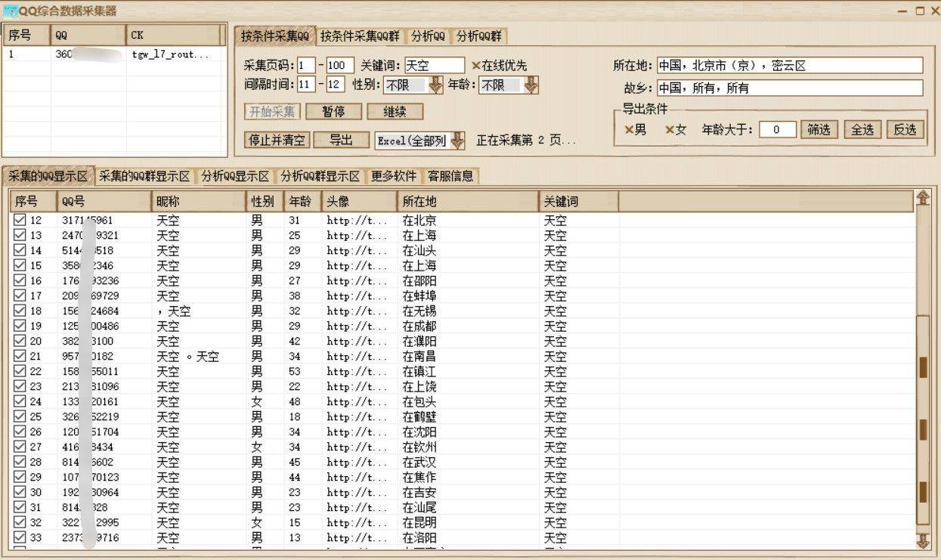Click the QQ collector app icon in title bar
This screenshot has height=560, width=941.
pos(11,11)
